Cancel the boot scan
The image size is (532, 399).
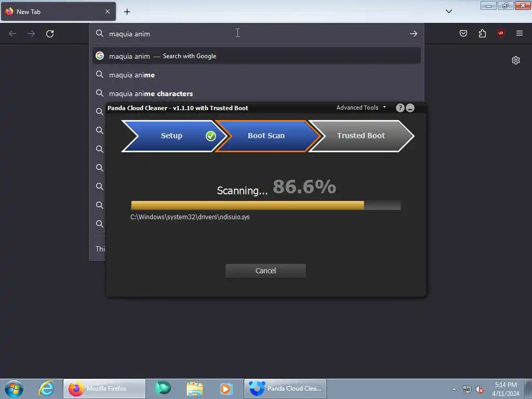pos(265,271)
